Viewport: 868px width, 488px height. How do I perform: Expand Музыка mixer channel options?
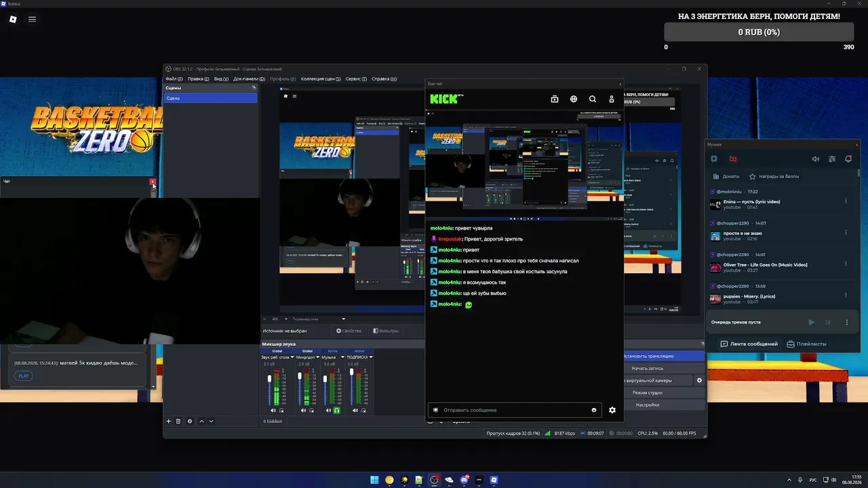point(342,357)
